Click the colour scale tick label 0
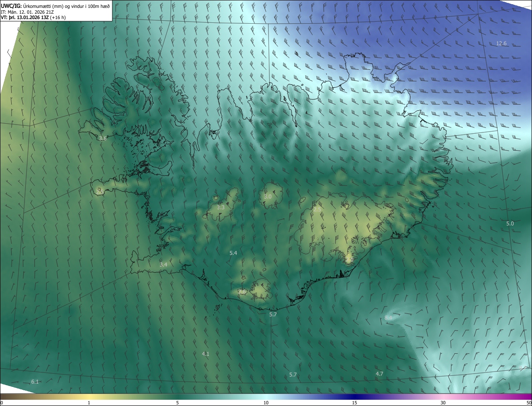532x406 pixels. 2,403
